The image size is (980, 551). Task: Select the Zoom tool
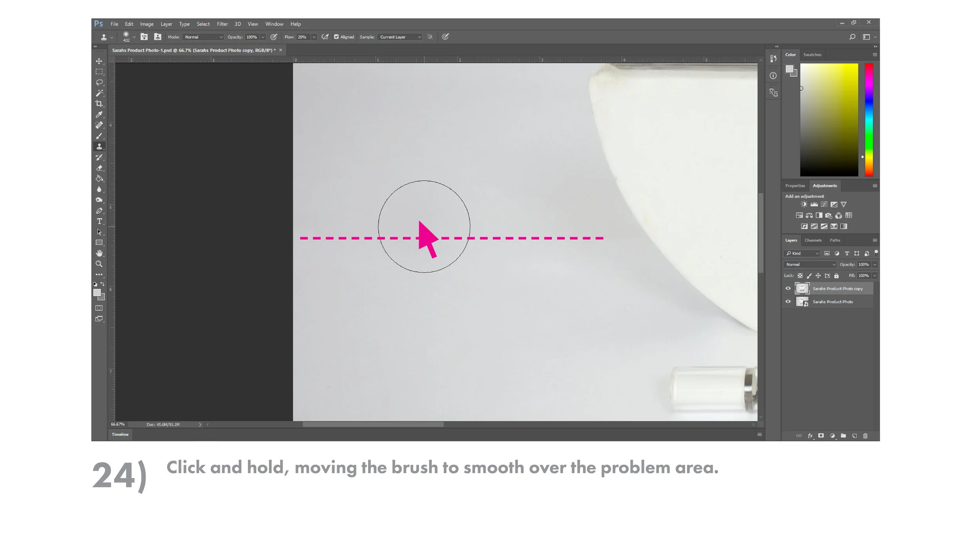tap(99, 264)
